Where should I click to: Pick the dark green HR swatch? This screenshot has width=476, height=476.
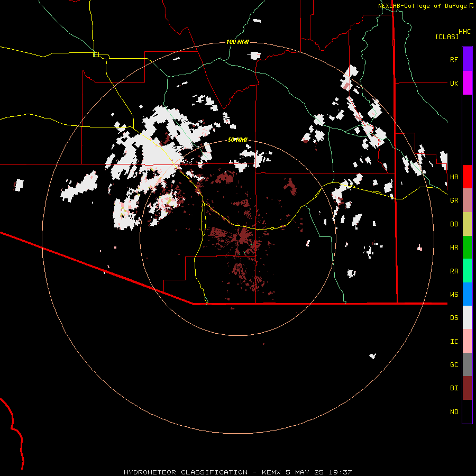(467, 248)
